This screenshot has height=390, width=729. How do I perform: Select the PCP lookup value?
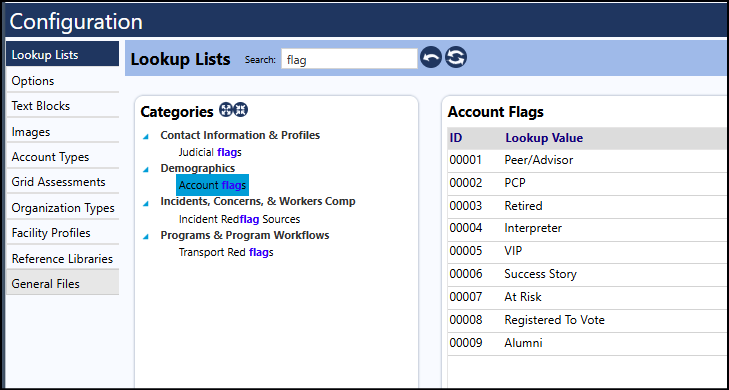coord(515,183)
